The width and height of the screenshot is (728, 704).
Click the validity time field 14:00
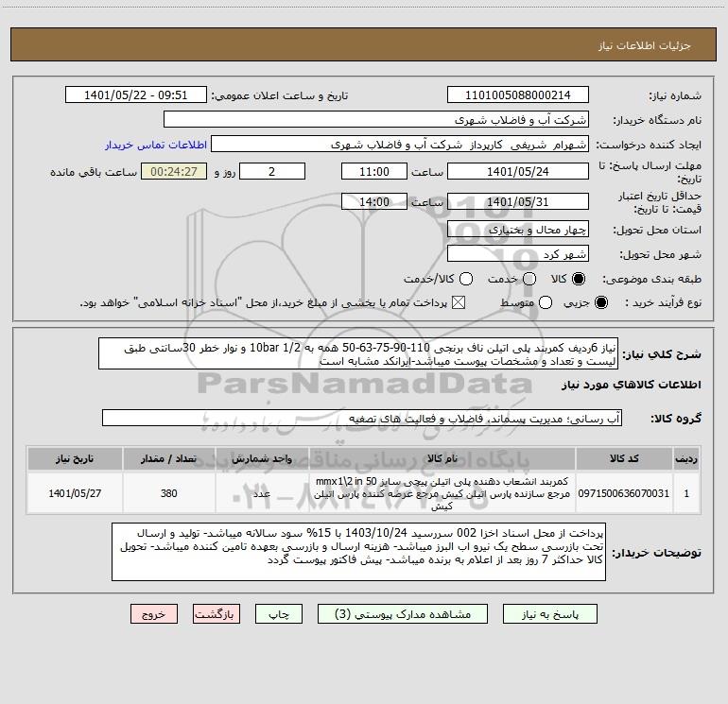(374, 201)
